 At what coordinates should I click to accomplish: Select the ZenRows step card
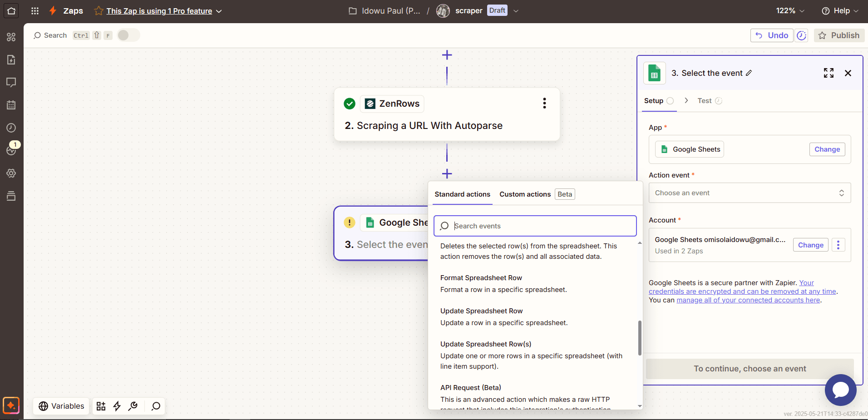tap(447, 114)
